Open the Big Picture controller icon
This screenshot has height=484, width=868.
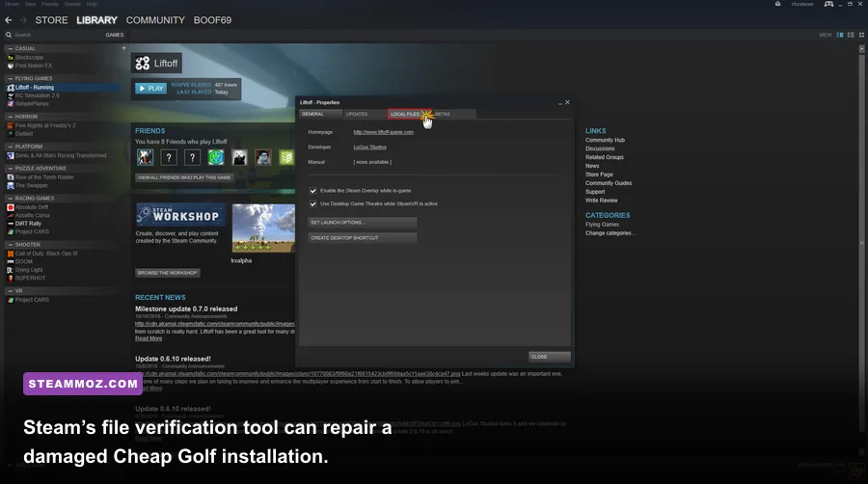click(x=828, y=4)
